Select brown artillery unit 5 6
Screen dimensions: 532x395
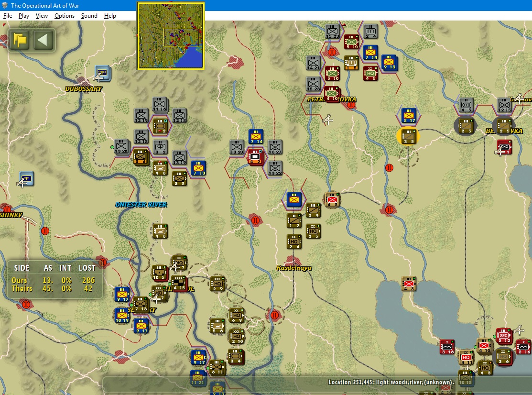click(x=217, y=326)
